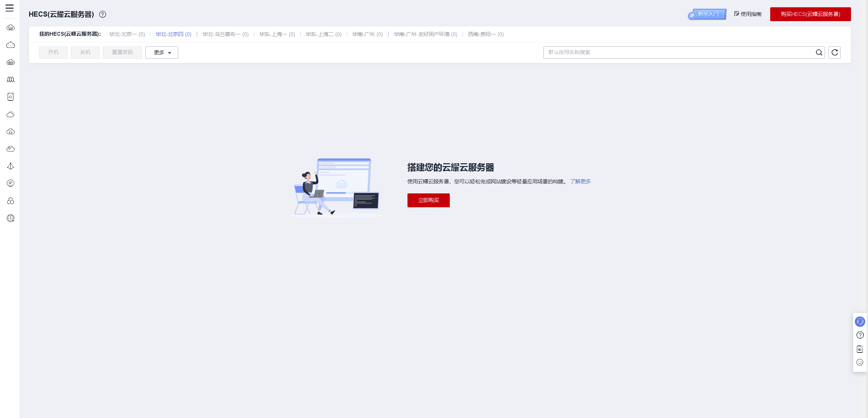The image size is (868, 418).
Task: Click the 购买HECS(云耀云服务器) button
Action: tap(810, 14)
